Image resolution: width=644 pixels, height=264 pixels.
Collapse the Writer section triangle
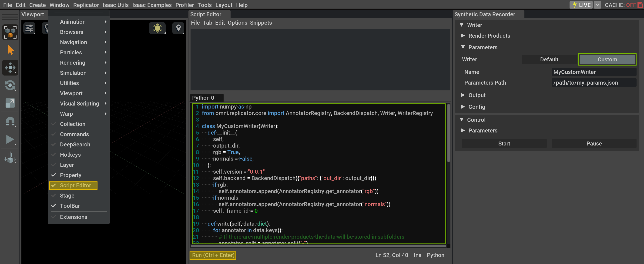(x=462, y=25)
